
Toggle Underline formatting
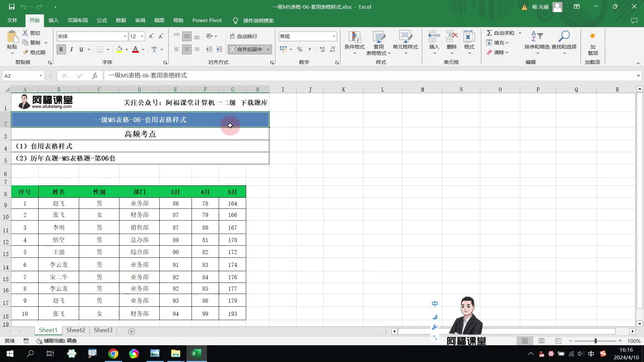81,49
